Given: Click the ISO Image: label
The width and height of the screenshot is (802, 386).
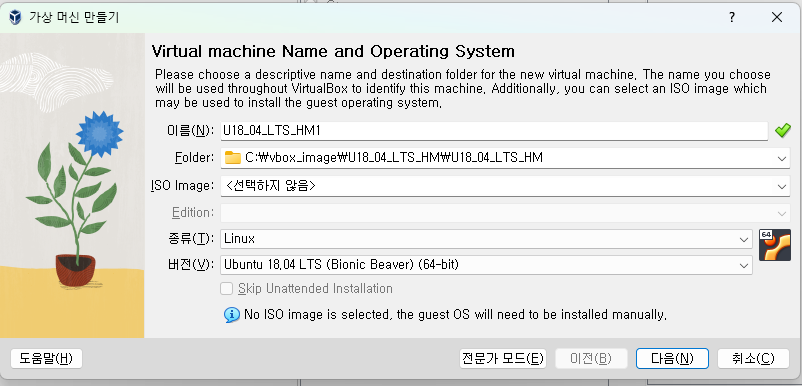Looking at the screenshot, I should click(183, 186).
